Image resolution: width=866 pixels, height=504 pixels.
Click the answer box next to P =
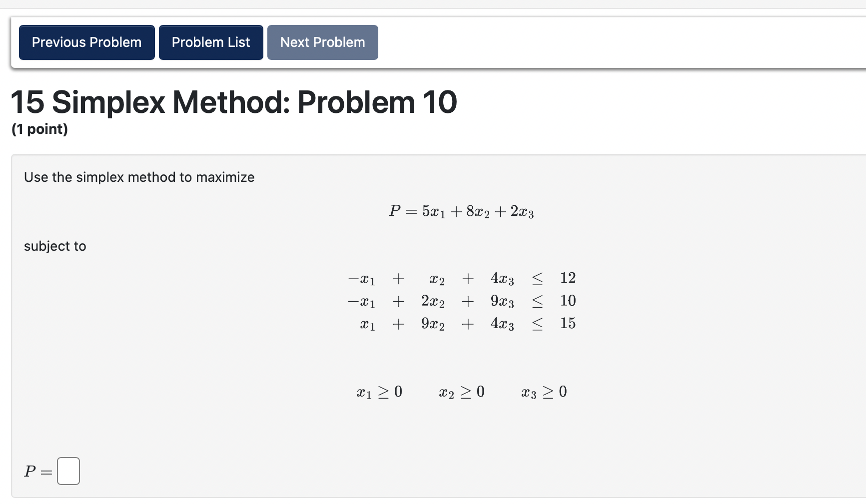click(69, 471)
